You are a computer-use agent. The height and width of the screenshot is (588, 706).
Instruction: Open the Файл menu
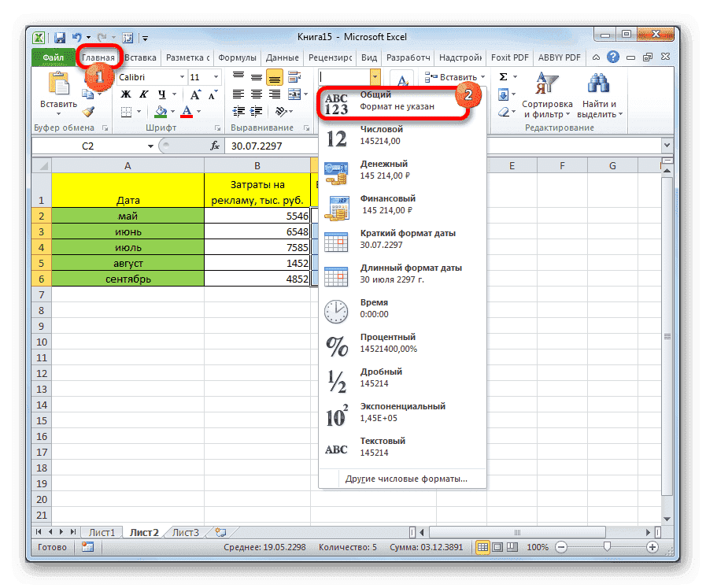tap(52, 57)
